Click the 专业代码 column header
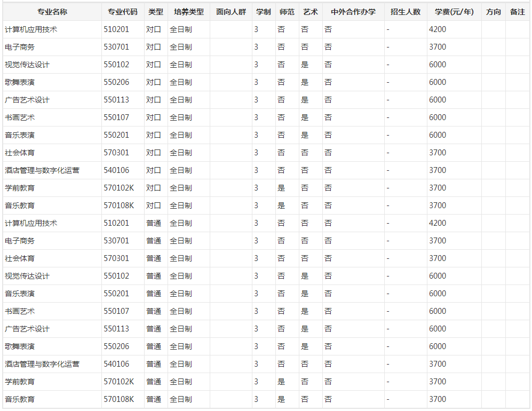Viewport: 532px width, 411px height. click(x=122, y=12)
